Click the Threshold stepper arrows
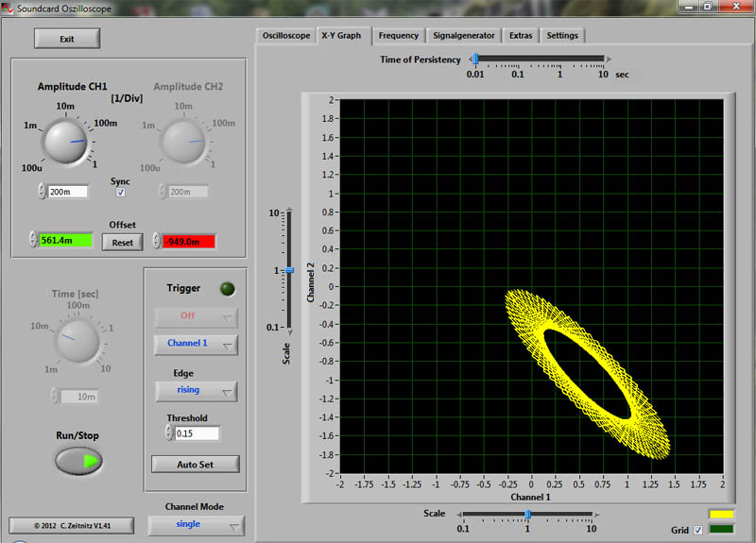Screen dimensions: 756x543 tap(169, 433)
